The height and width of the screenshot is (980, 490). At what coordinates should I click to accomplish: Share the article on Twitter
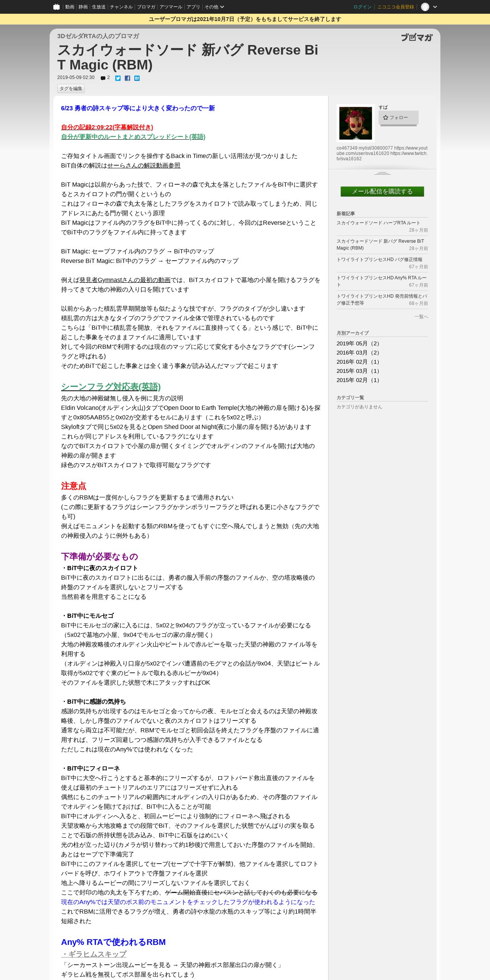coord(118,78)
